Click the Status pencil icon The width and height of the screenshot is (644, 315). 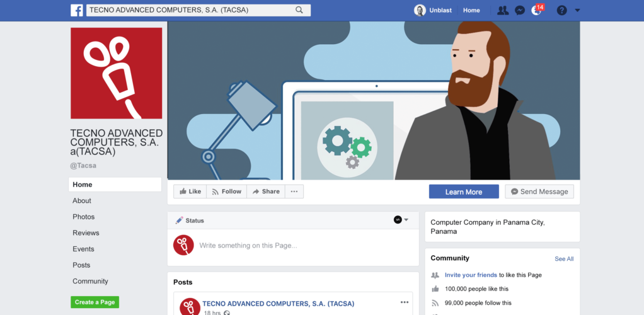coord(179,220)
